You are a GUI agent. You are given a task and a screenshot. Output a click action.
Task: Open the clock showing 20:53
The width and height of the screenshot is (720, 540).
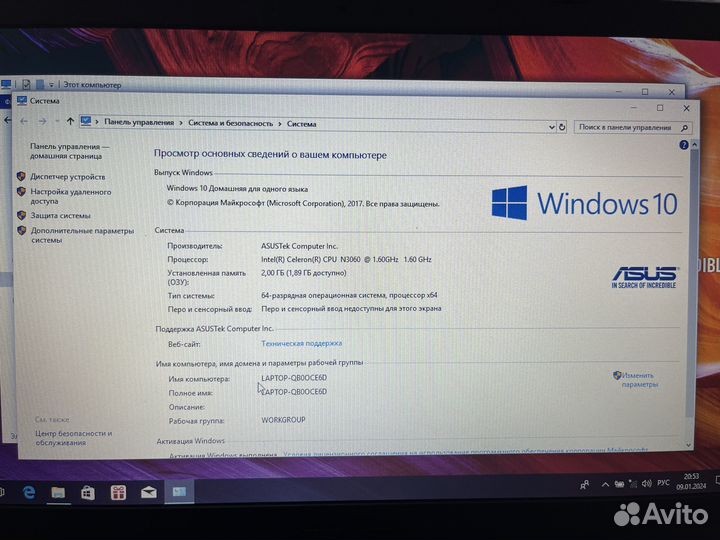coord(691,481)
